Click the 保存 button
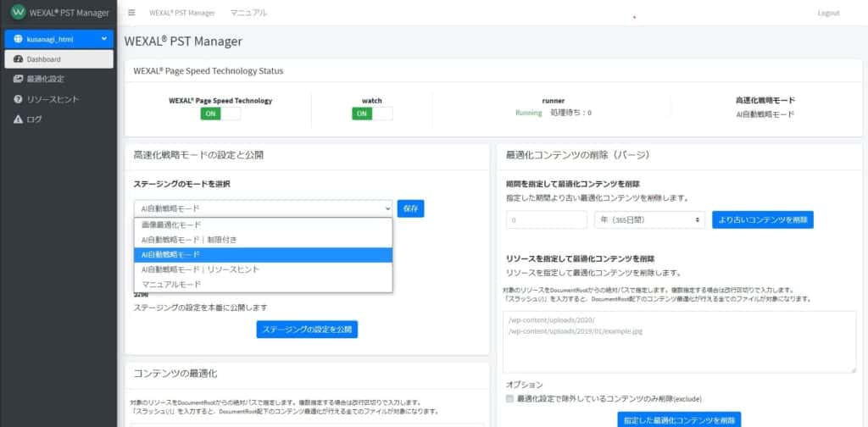 tap(411, 208)
